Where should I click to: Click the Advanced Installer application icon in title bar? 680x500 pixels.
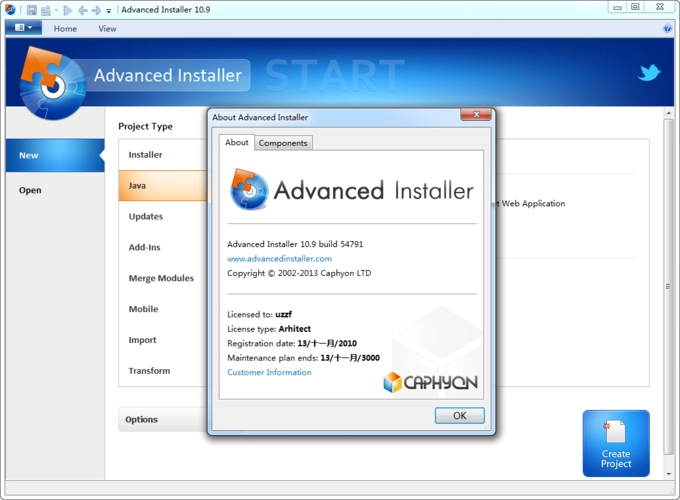click(10, 10)
